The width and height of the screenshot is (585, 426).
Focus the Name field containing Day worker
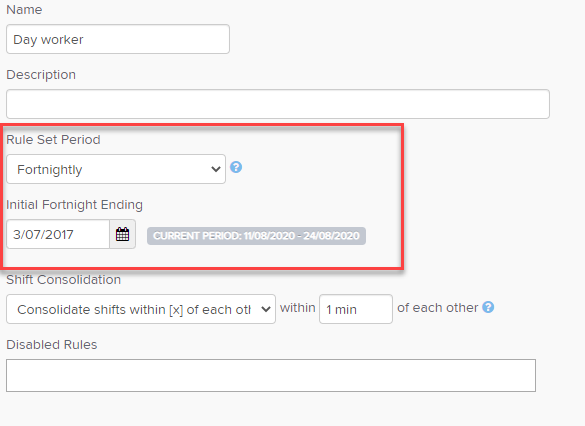coord(118,39)
